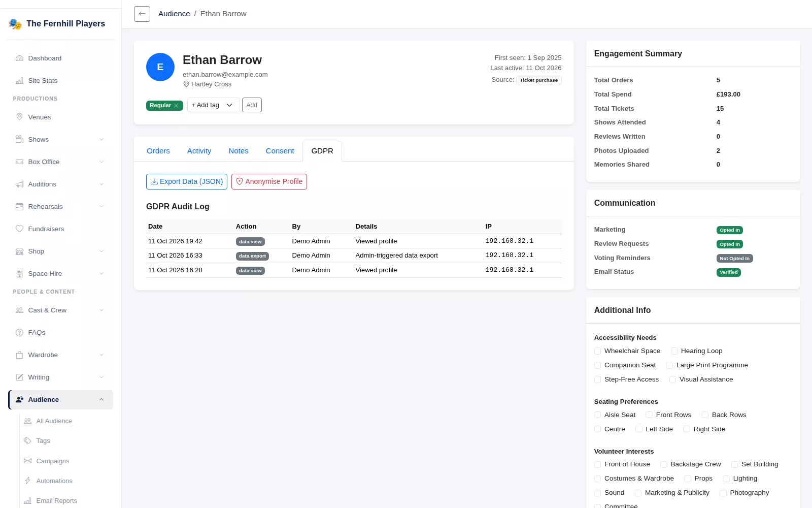812x508 pixels.
Task: Click All Audience people icon
Action: tap(28, 421)
